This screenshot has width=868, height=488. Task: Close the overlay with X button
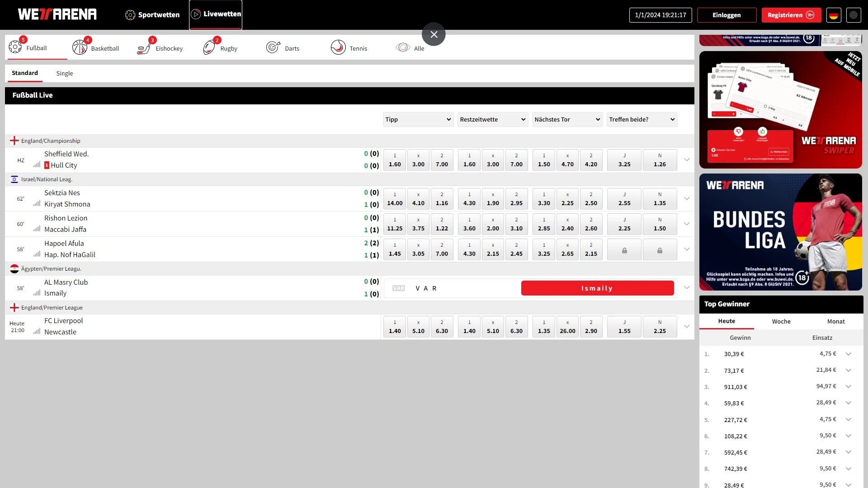pos(434,34)
